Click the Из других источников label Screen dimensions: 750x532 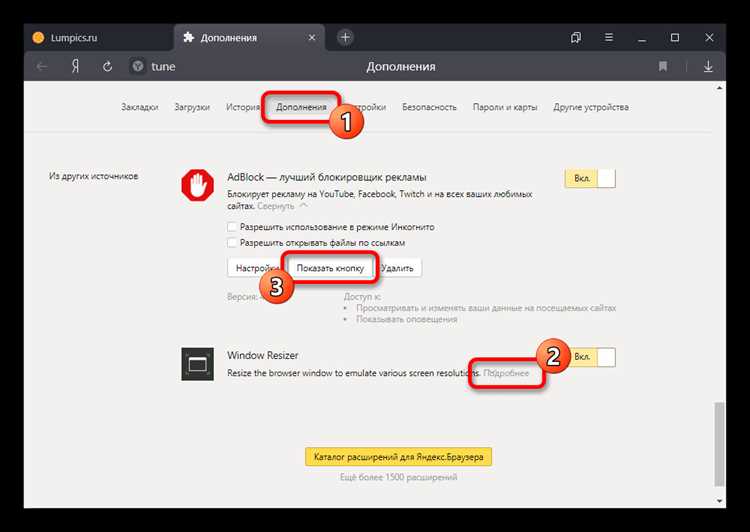[93, 176]
